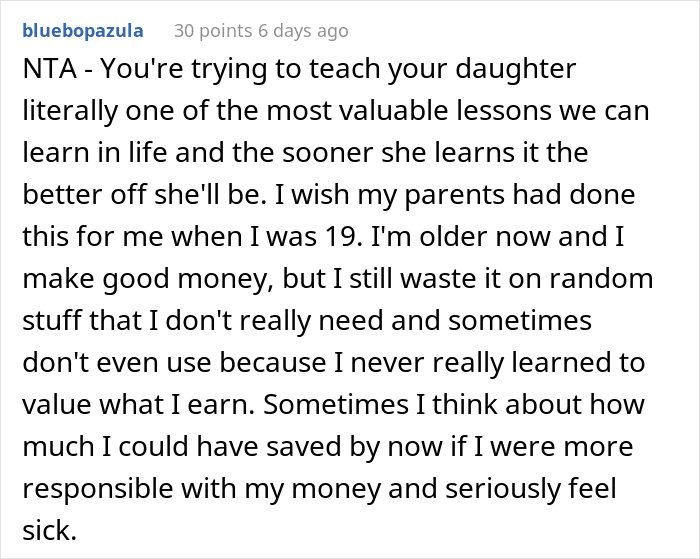
Task: Click the final word "sick."
Action: [x=48, y=529]
